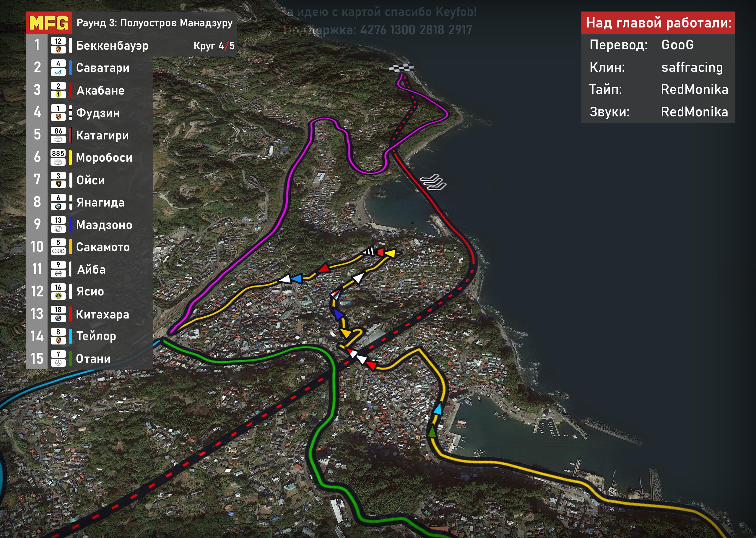
Task: Click the Круг 4/5 lap counter
Action: (214, 46)
